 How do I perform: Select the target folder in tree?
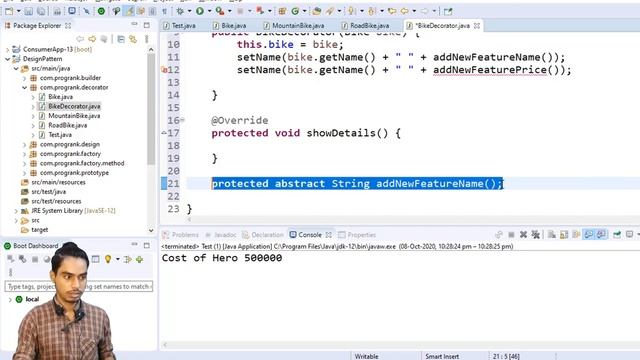(x=40, y=230)
